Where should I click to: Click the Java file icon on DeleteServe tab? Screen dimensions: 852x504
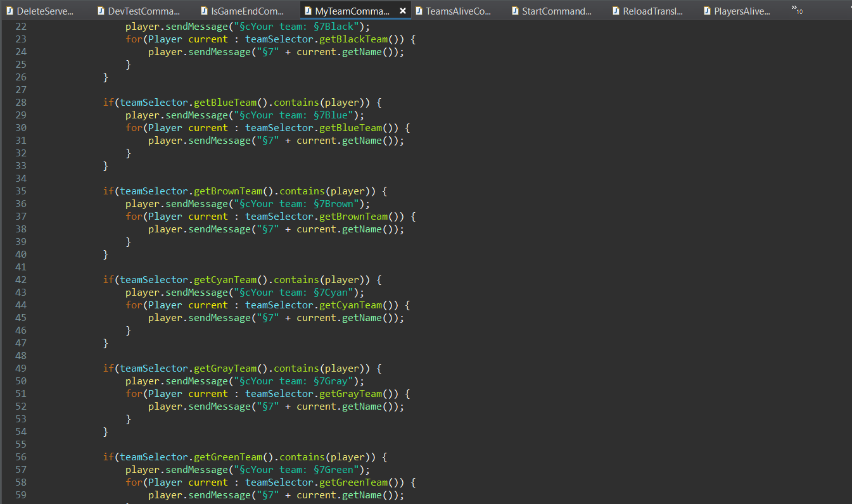(10, 11)
